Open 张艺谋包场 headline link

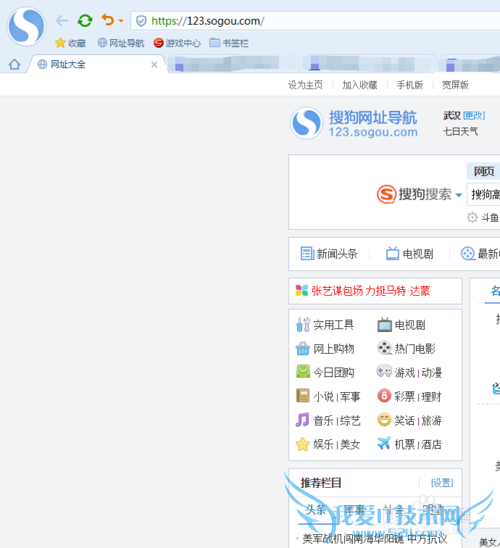point(370,291)
